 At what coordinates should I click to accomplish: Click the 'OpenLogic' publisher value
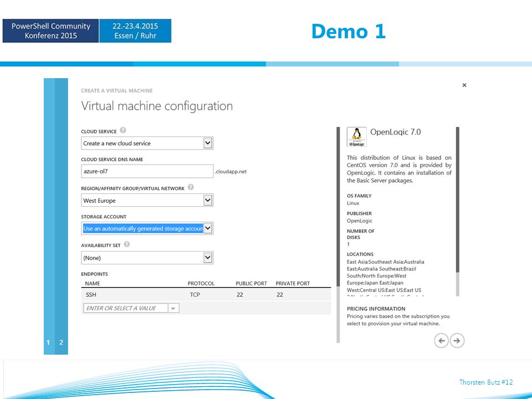coord(360,221)
